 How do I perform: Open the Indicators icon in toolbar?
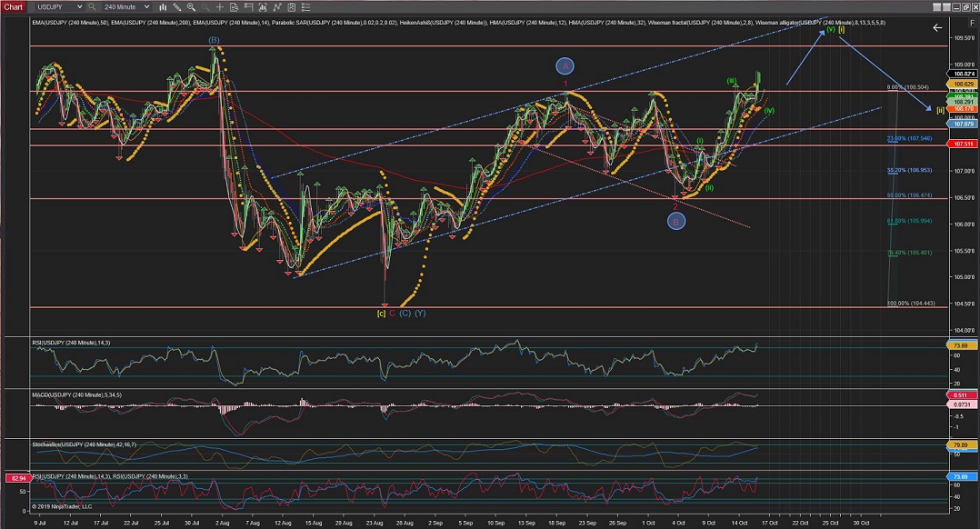pos(263,6)
